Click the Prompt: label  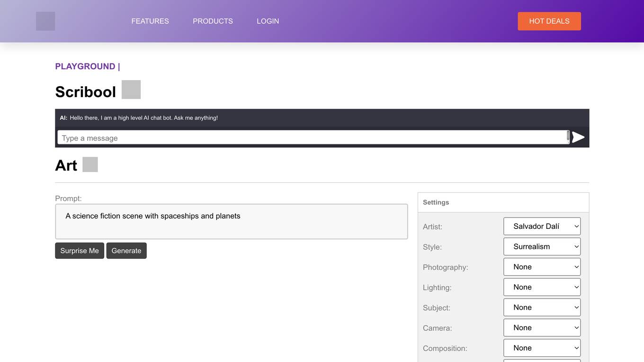(68, 199)
